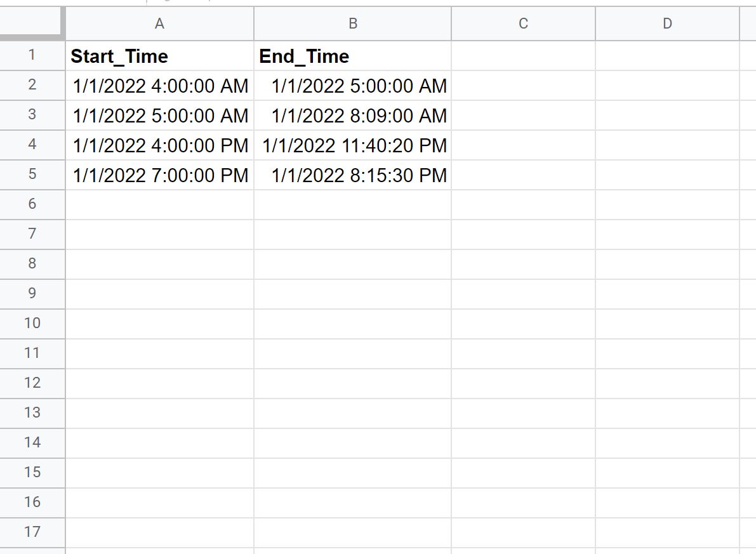Click row 1 header

32,55
